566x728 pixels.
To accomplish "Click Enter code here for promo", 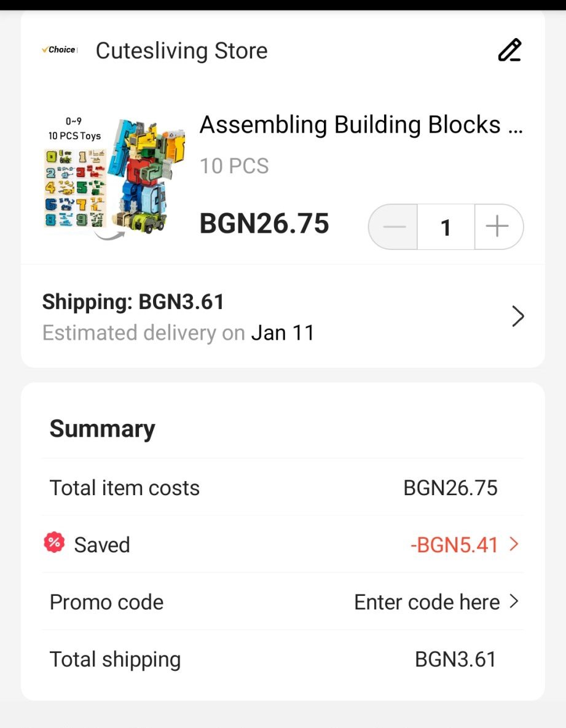I will (x=426, y=602).
